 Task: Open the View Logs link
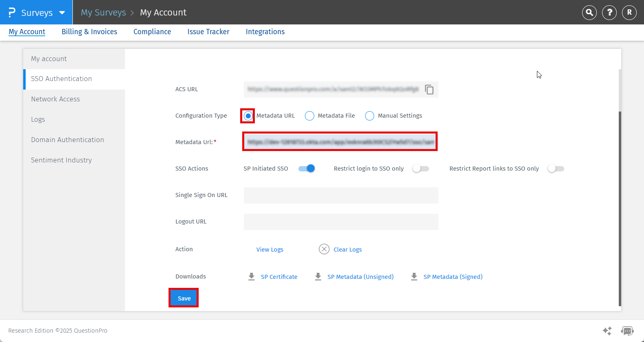269,250
